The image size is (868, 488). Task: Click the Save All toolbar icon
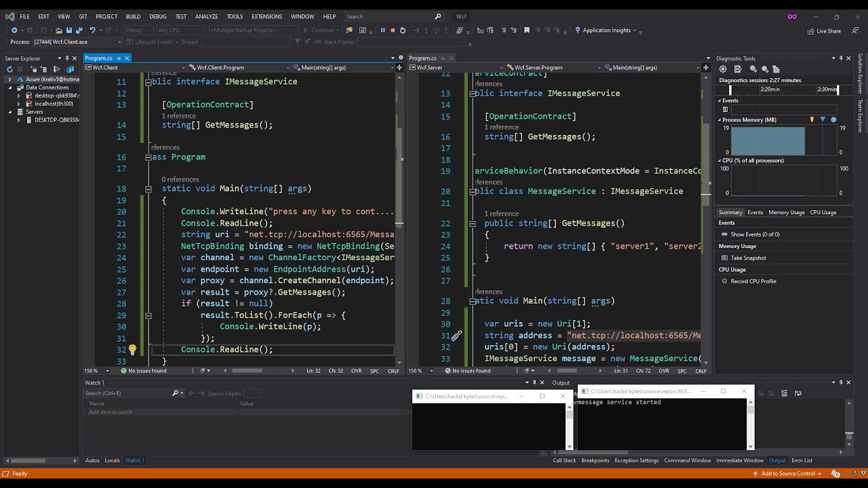coord(79,30)
